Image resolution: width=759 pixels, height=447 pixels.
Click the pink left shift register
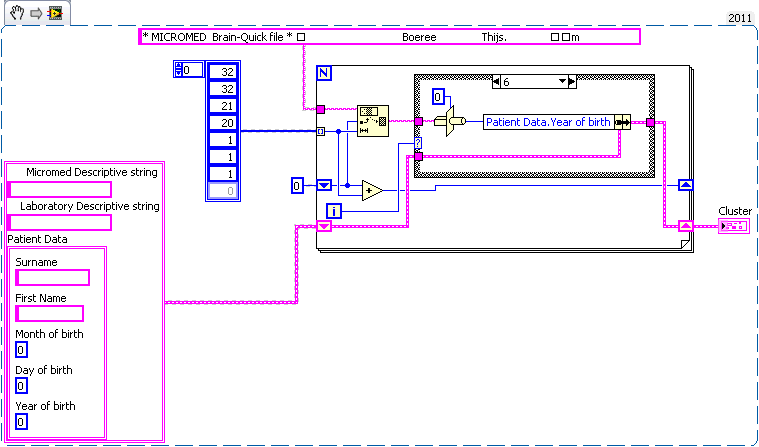tap(324, 226)
